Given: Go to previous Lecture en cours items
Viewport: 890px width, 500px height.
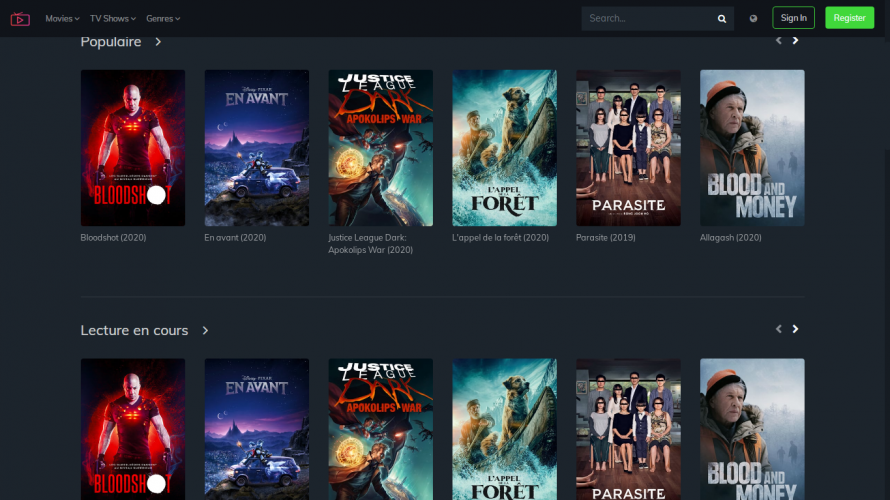Looking at the screenshot, I should point(779,329).
